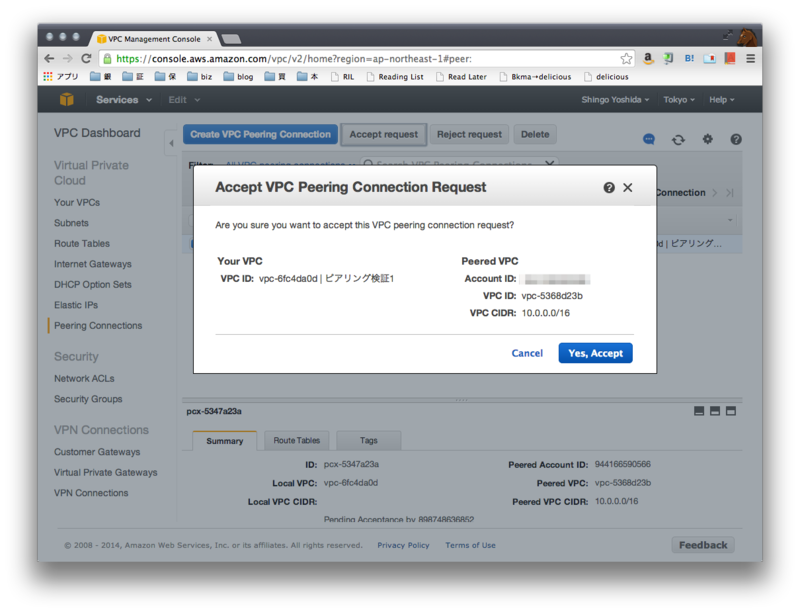Open Network ACLs in sidebar
The height and width of the screenshot is (614, 800).
coord(84,378)
